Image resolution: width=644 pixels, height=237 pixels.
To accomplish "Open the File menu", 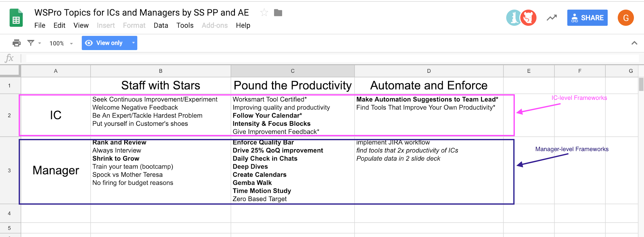I will [x=40, y=25].
